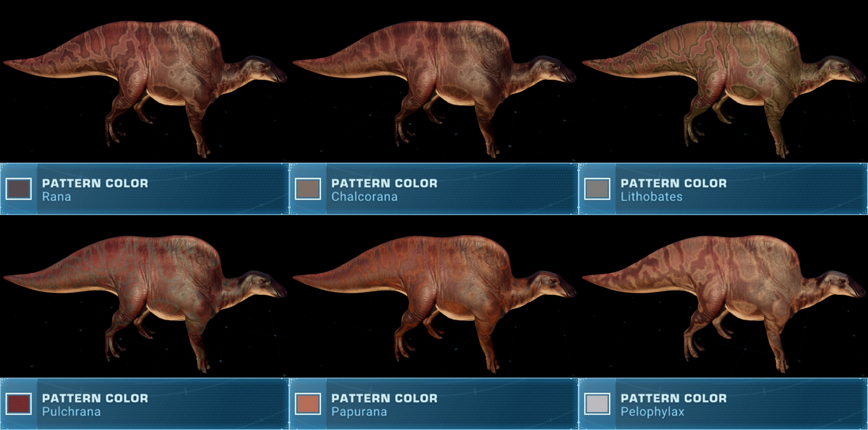Select the Papurana orange color swatch
Image resolution: width=868 pixels, height=430 pixels.
(308, 404)
